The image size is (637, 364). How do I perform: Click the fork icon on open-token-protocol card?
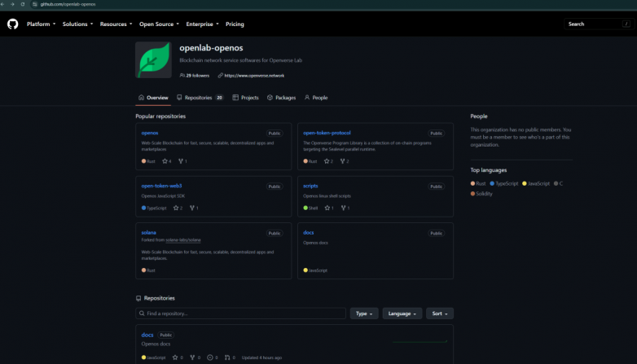point(342,161)
